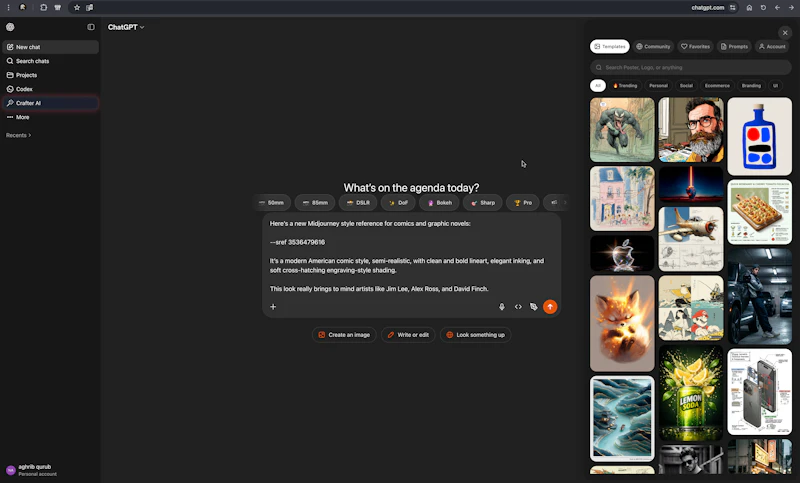Select the DSLR preset chip

point(358,202)
